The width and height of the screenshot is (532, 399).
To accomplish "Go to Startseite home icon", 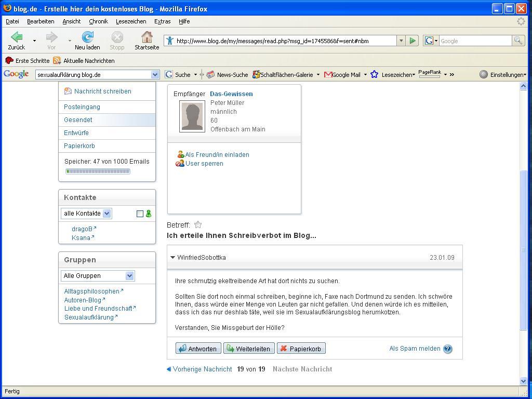I will click(147, 37).
